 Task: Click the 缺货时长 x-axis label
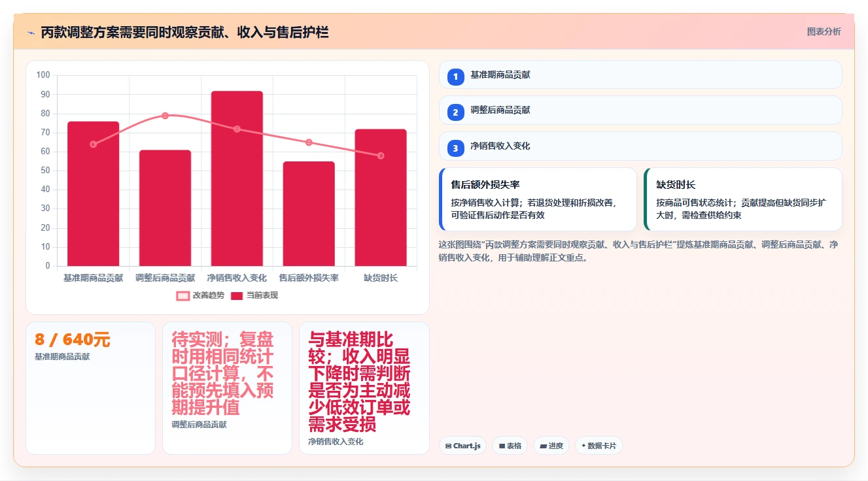381,278
